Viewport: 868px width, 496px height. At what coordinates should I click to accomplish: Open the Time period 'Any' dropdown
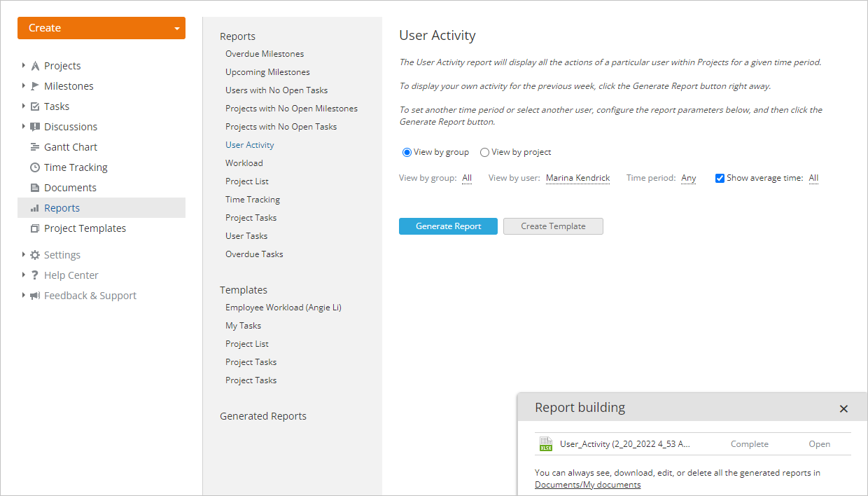point(689,178)
